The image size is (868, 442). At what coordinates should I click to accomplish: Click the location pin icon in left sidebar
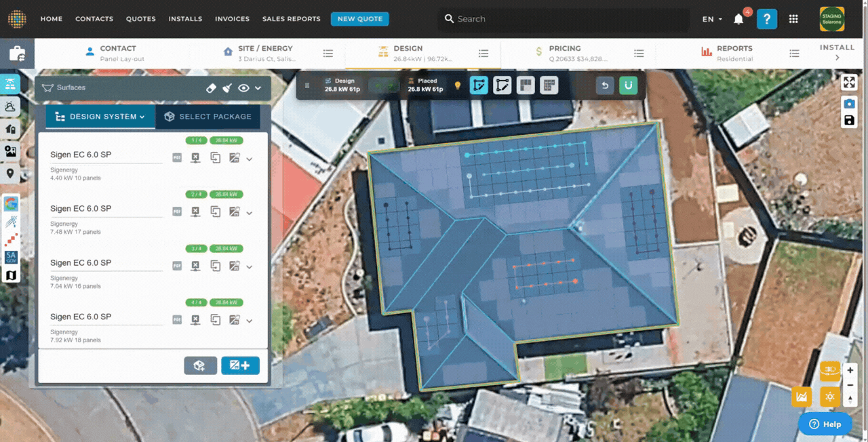coord(10,174)
